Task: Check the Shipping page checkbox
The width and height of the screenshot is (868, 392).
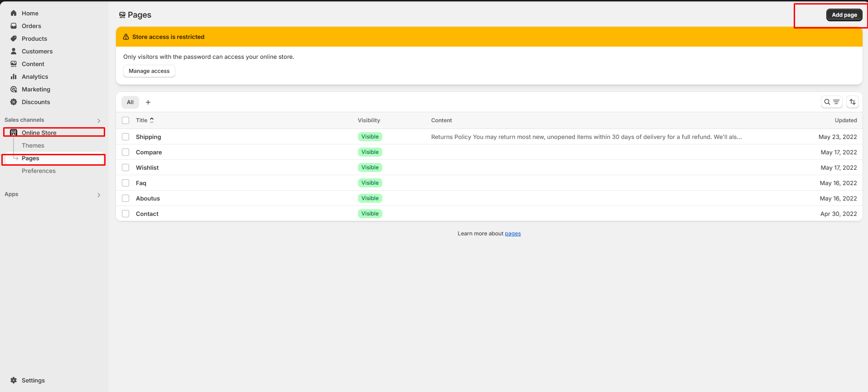Action: point(125,137)
